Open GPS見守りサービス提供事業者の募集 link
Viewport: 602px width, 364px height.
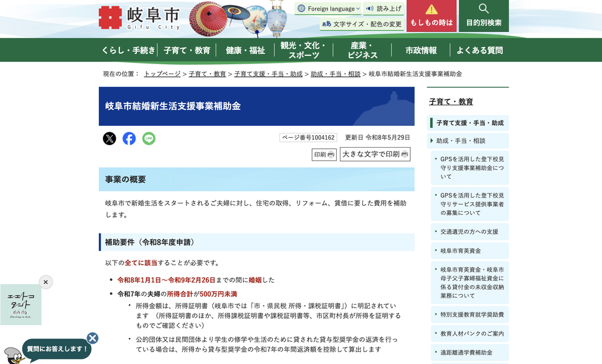470,204
